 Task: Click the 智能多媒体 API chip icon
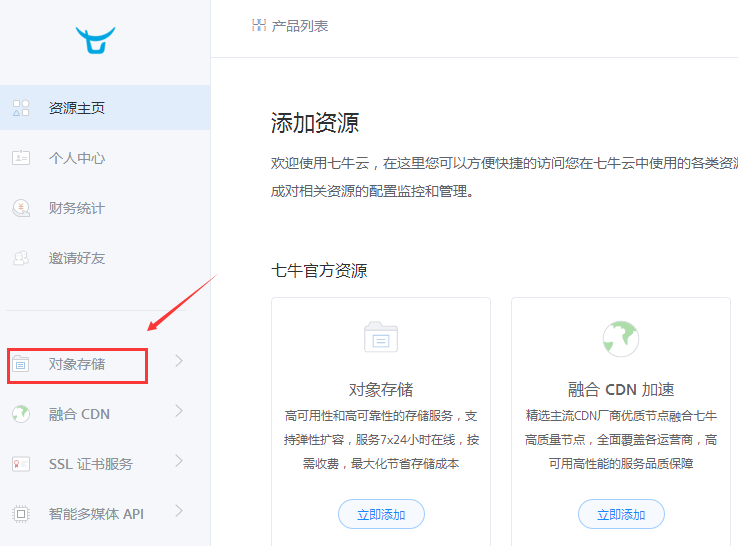[21, 514]
